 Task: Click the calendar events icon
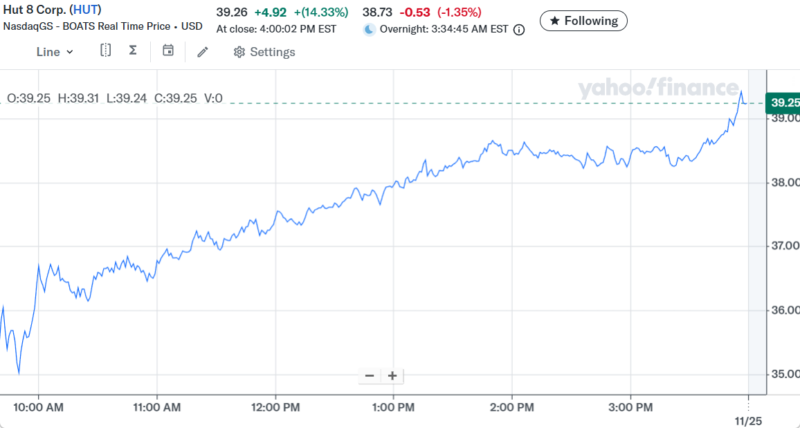click(167, 51)
